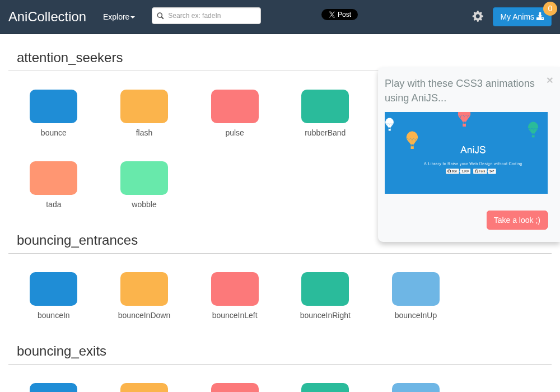Image resolution: width=560 pixels, height=392 pixels.
Task: Click the Take a look ;) button
Action: click(x=517, y=220)
